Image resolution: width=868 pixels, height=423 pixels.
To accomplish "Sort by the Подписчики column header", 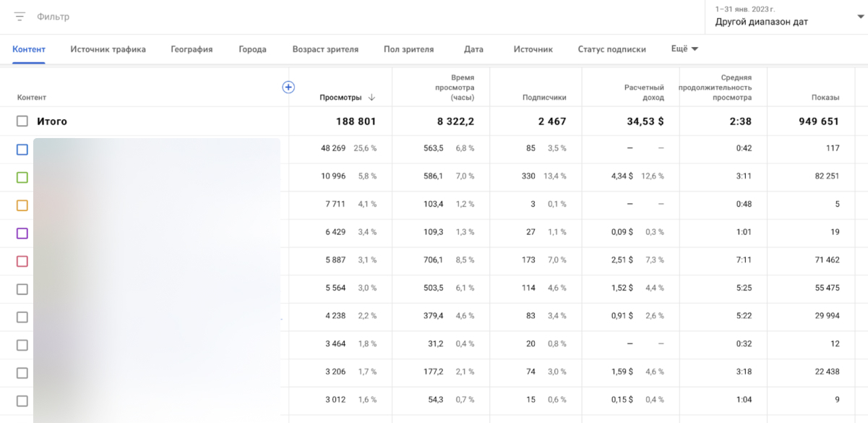I will pos(544,98).
